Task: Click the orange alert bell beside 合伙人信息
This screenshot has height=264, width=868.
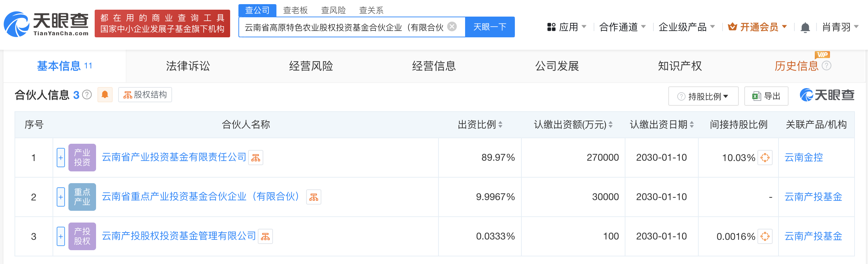Action: pyautogui.click(x=105, y=95)
